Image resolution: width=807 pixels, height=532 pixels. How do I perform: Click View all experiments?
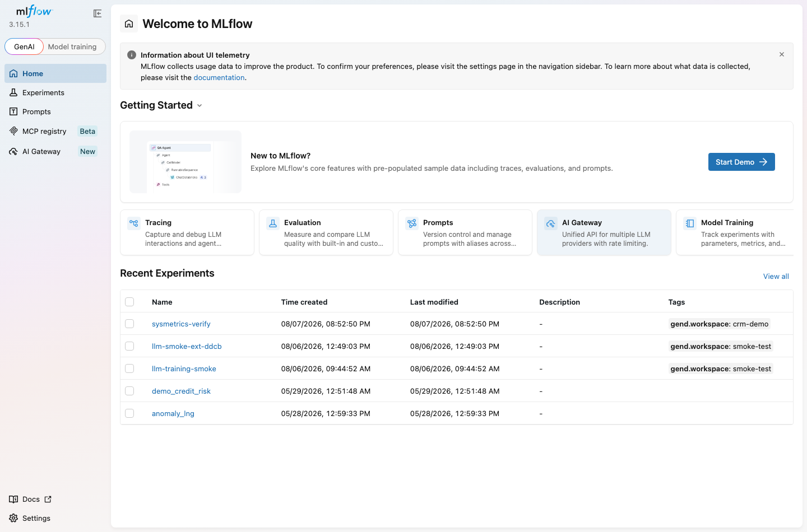coord(776,276)
